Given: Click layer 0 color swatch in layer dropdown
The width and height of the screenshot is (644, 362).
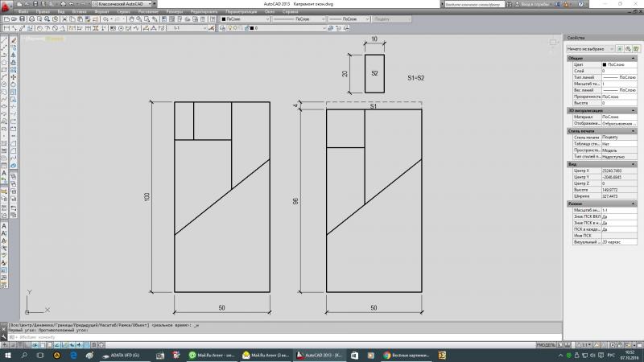Looking at the screenshot, I should (252, 28).
